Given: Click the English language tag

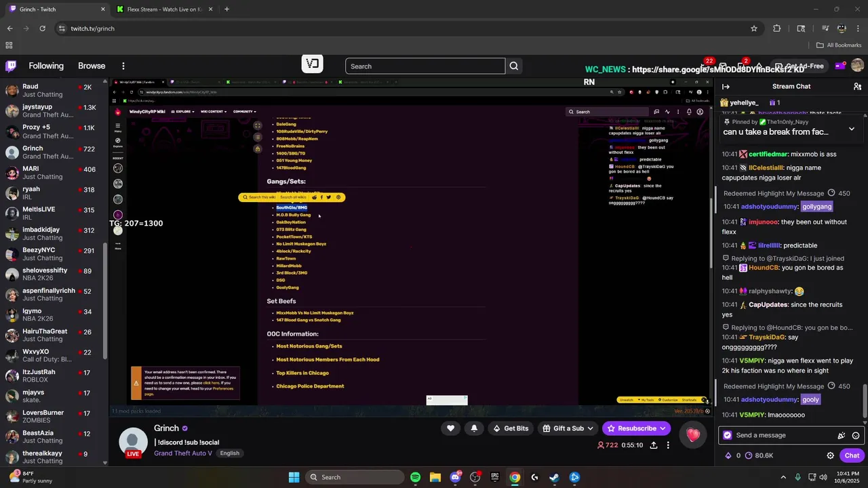Looking at the screenshot, I should 229,453.
